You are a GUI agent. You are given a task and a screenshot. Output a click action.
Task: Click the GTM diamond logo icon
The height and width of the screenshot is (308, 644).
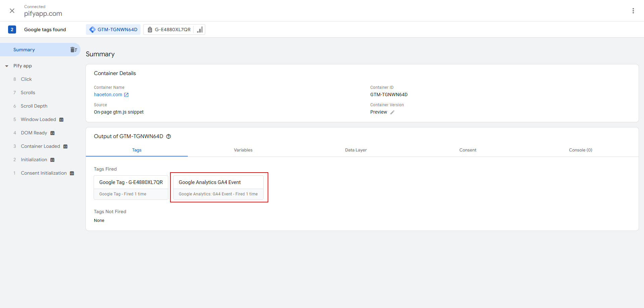(x=92, y=29)
